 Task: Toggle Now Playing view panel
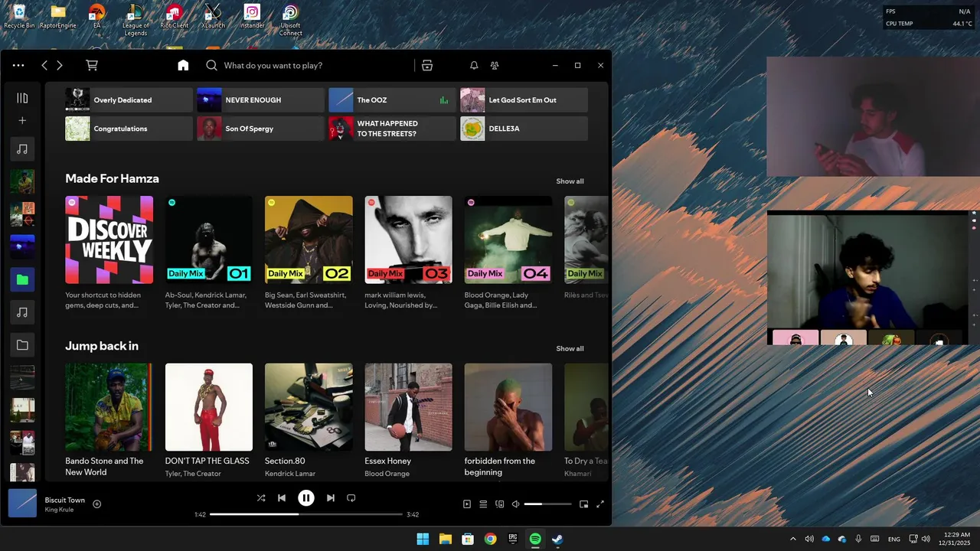pos(467,504)
